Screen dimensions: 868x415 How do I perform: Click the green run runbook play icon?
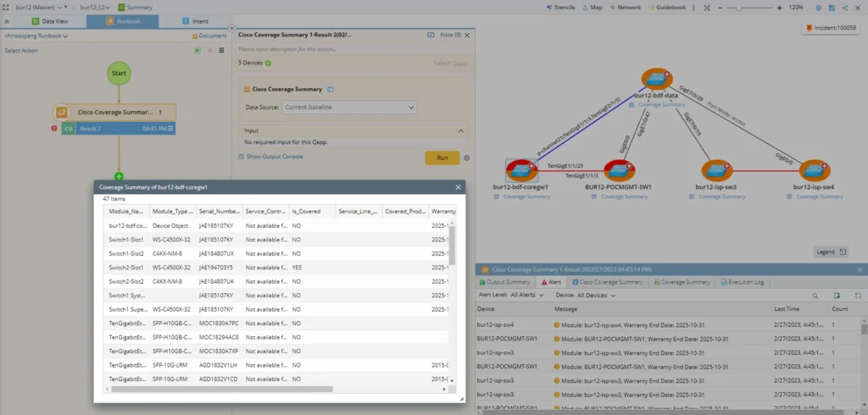click(197, 50)
